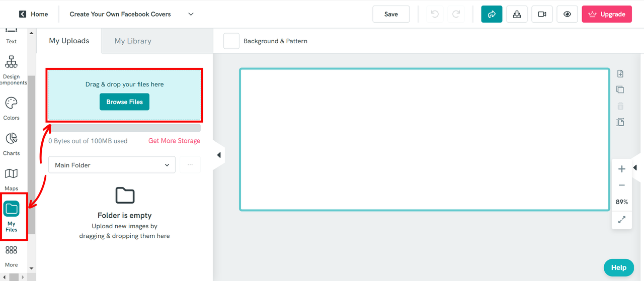644x281 pixels.
Task: Open the More sidebar item
Action: click(11, 256)
